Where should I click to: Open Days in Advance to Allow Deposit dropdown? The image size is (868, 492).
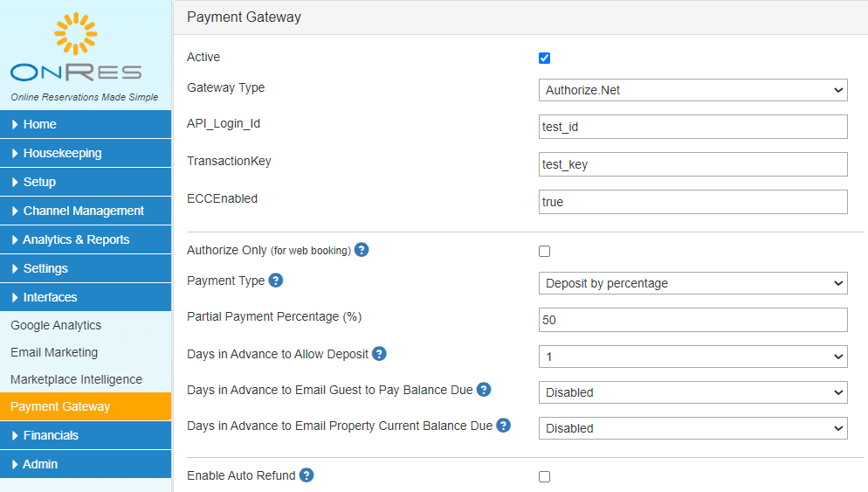pos(692,357)
